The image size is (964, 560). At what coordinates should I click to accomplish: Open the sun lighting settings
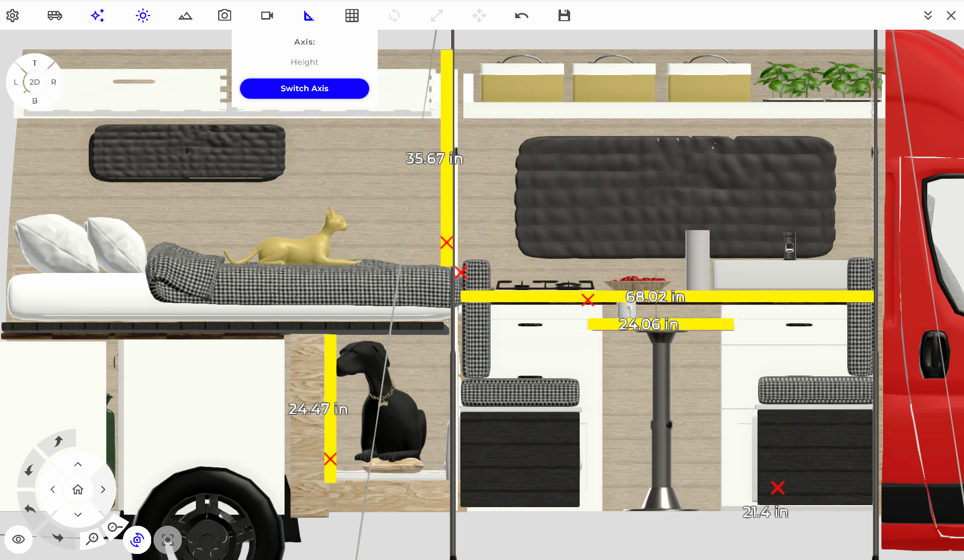click(143, 16)
